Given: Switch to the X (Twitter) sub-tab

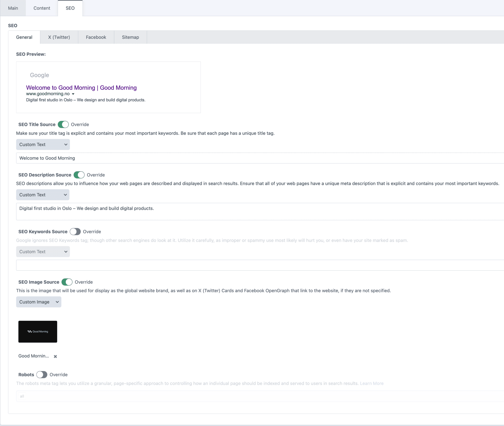Looking at the screenshot, I should click(59, 37).
